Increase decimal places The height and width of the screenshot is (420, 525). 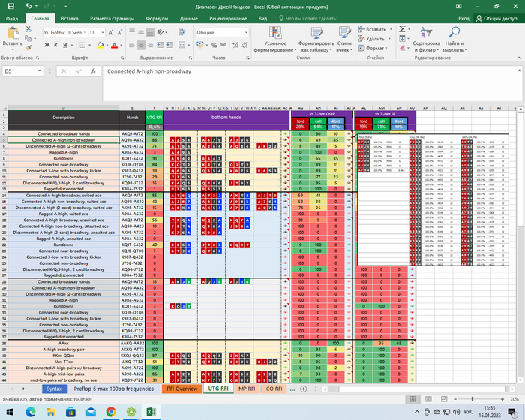click(235, 45)
